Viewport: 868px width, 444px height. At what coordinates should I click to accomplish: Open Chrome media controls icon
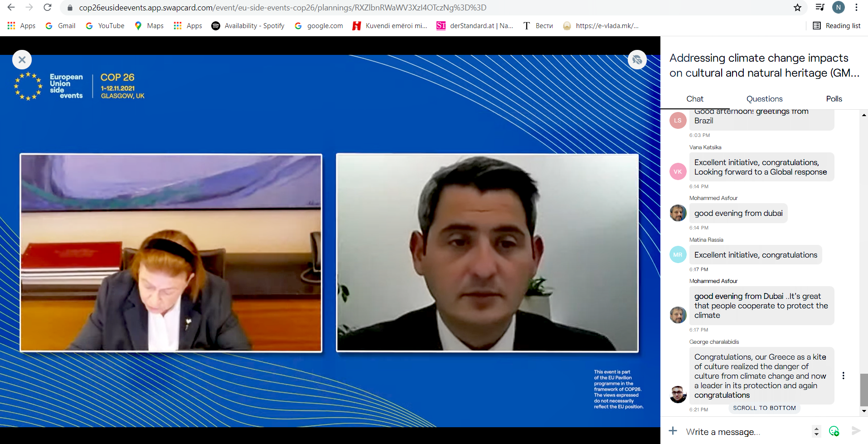[820, 8]
